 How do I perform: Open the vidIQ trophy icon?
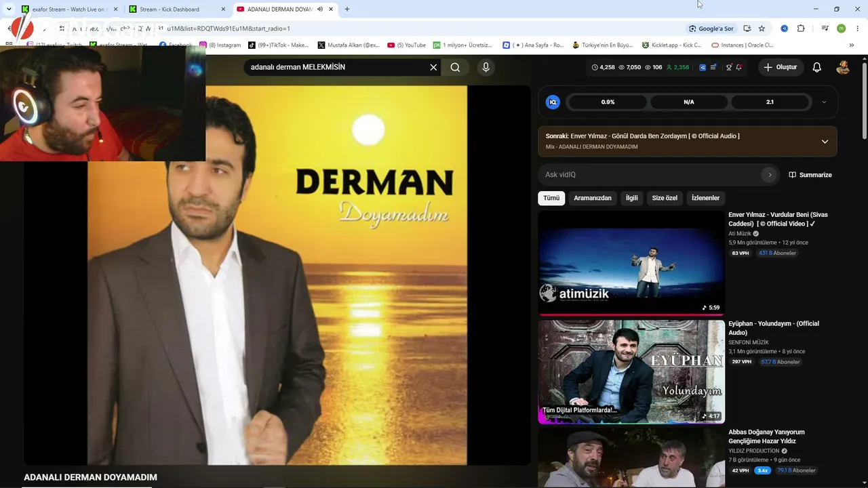(x=729, y=67)
